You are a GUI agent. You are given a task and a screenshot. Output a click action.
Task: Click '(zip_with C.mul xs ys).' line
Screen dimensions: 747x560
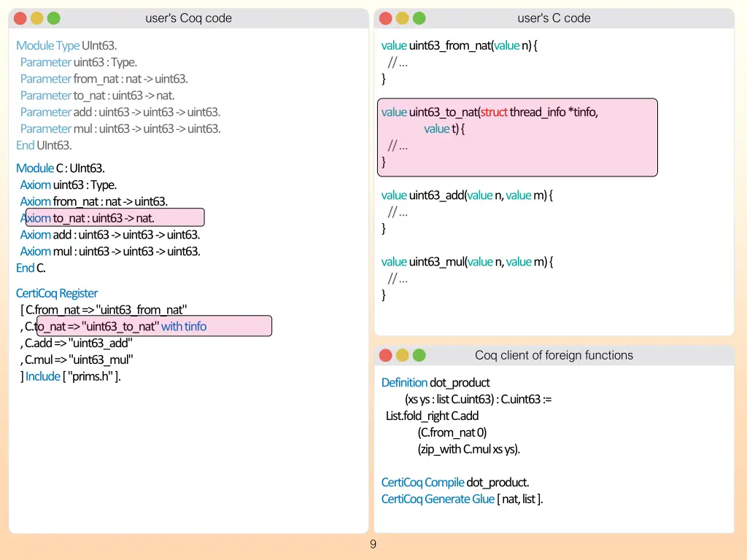point(469,449)
